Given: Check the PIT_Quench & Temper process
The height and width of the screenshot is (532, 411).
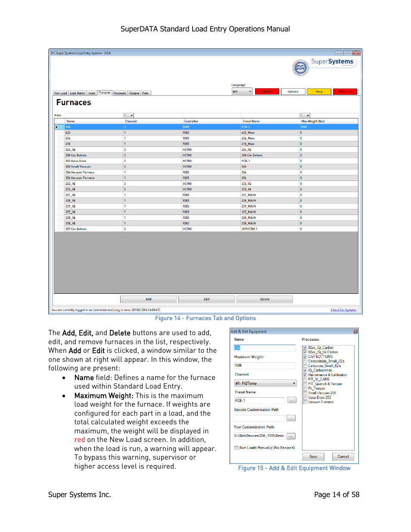Looking at the screenshot, I should 305,384.
